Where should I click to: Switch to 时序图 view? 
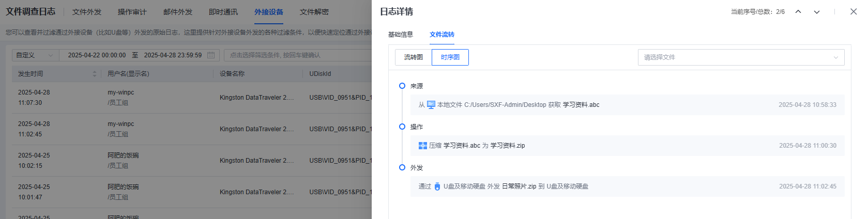[x=450, y=57]
